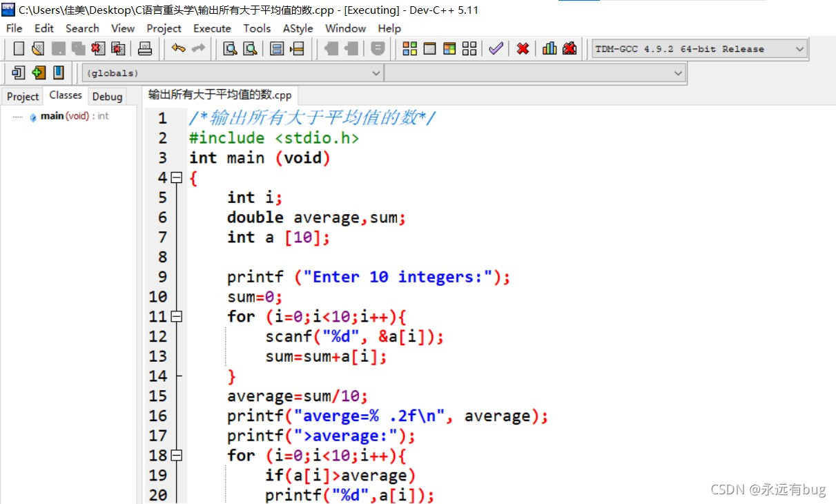Image resolution: width=836 pixels, height=504 pixels.
Task: Select the 输出所有大于平均值的数.cpp editor tab
Action: click(x=220, y=95)
